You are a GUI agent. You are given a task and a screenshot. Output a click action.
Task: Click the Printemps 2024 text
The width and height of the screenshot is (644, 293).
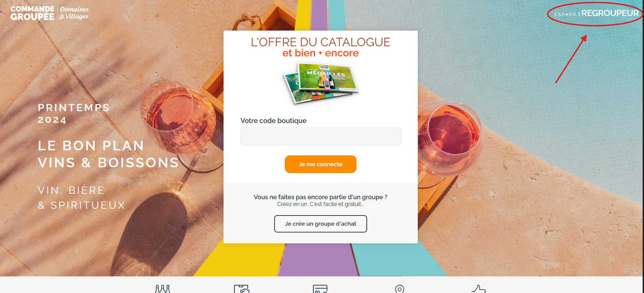tap(74, 114)
